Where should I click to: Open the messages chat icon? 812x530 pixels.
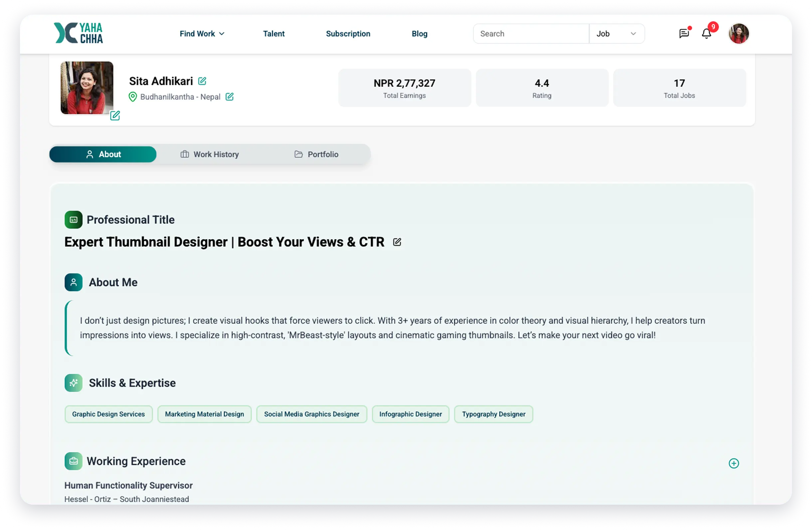(684, 33)
